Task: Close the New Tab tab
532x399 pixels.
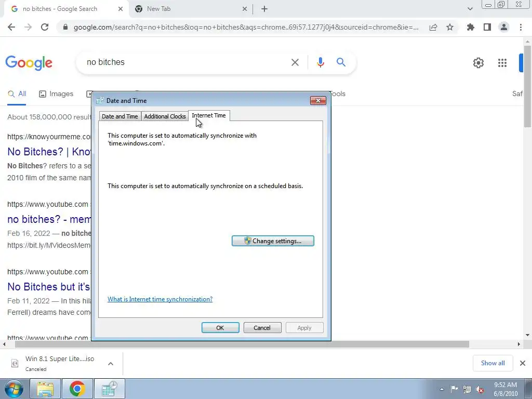Action: coord(245,9)
